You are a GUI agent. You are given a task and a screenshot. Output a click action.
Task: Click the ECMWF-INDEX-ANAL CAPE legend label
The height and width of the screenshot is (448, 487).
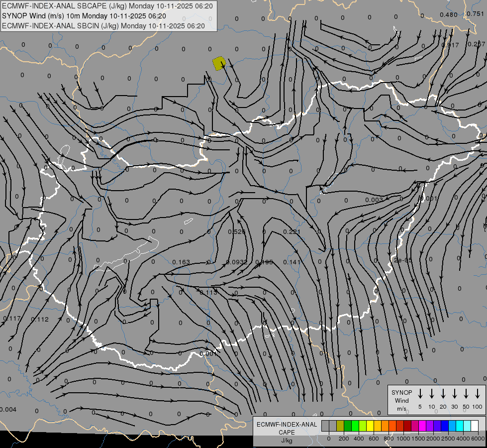(x=287, y=428)
